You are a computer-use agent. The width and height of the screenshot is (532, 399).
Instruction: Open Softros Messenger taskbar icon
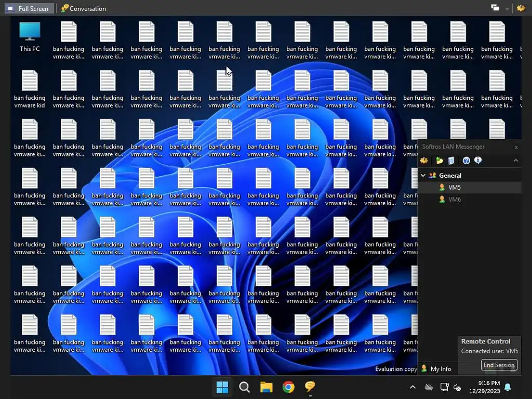click(310, 387)
